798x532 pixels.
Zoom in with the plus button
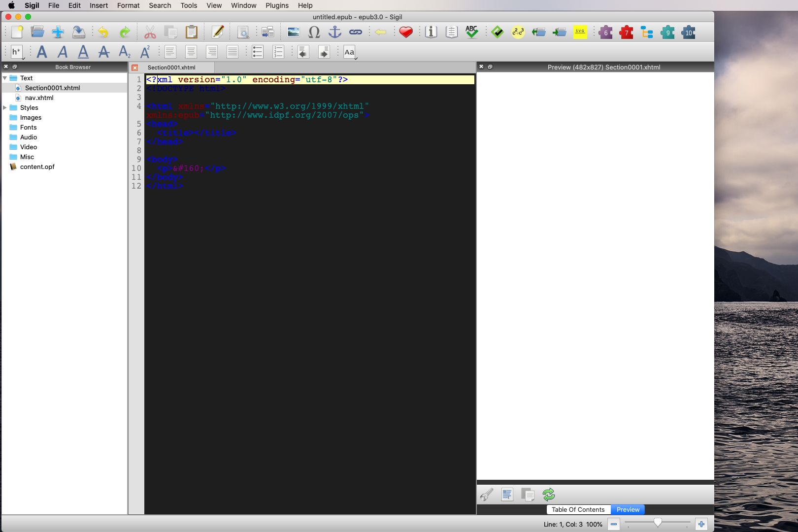[701, 524]
